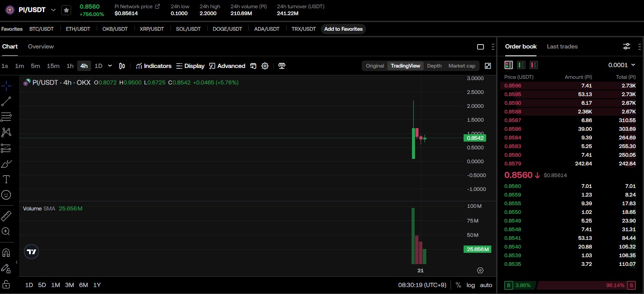The image size is (644, 294).
Task: Select the trend line drawing tool
Action: [6, 101]
